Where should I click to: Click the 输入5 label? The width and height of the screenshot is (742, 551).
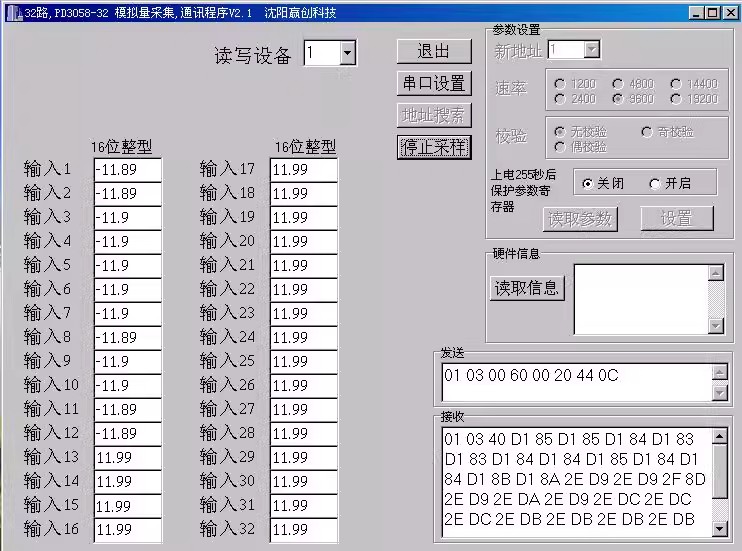pos(47,265)
